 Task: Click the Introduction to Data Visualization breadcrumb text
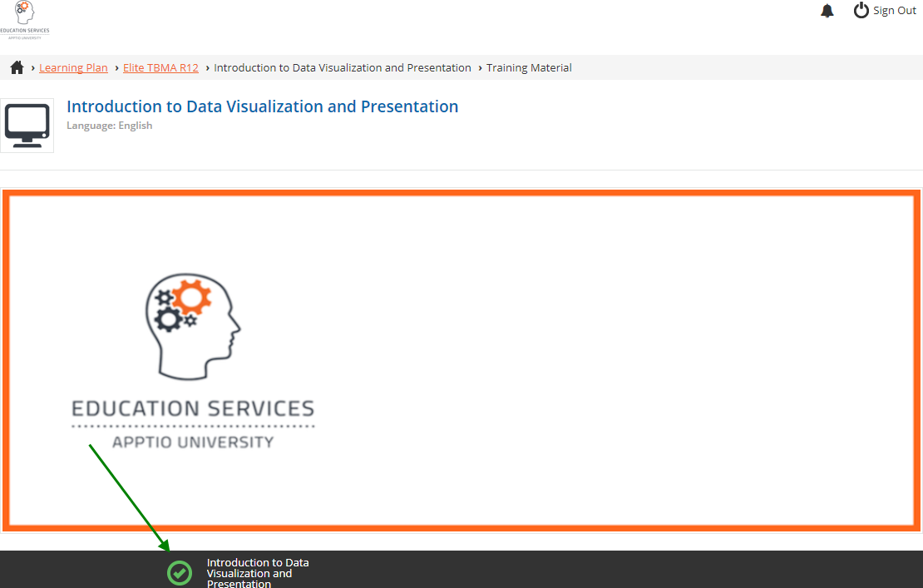point(343,67)
